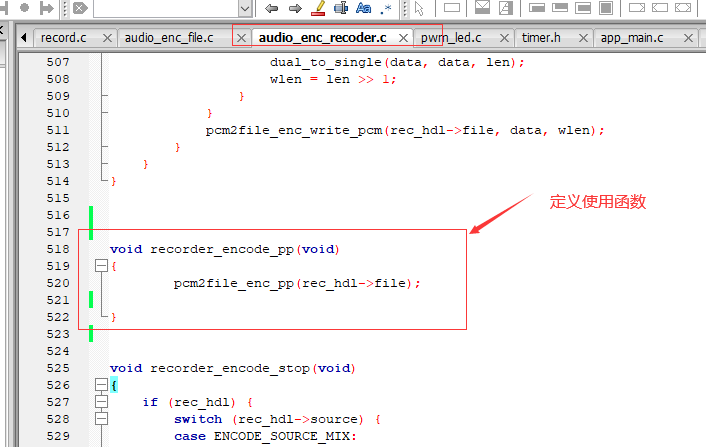Open the search text history dropdown
Image resolution: width=706 pixels, height=447 pixels.
coord(244,8)
